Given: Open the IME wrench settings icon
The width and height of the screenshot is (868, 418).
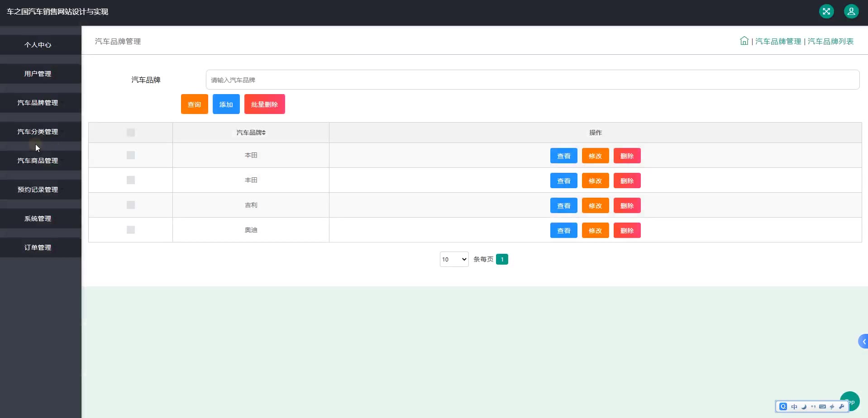Looking at the screenshot, I should point(842,407).
